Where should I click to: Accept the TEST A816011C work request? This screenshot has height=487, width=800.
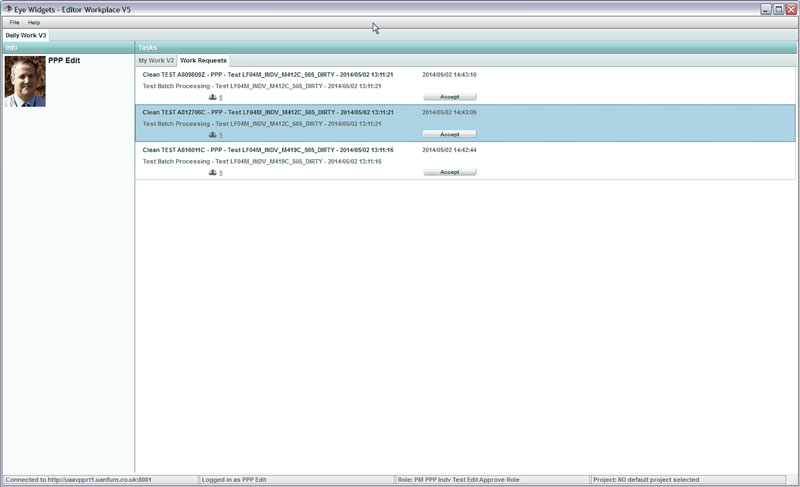449,172
